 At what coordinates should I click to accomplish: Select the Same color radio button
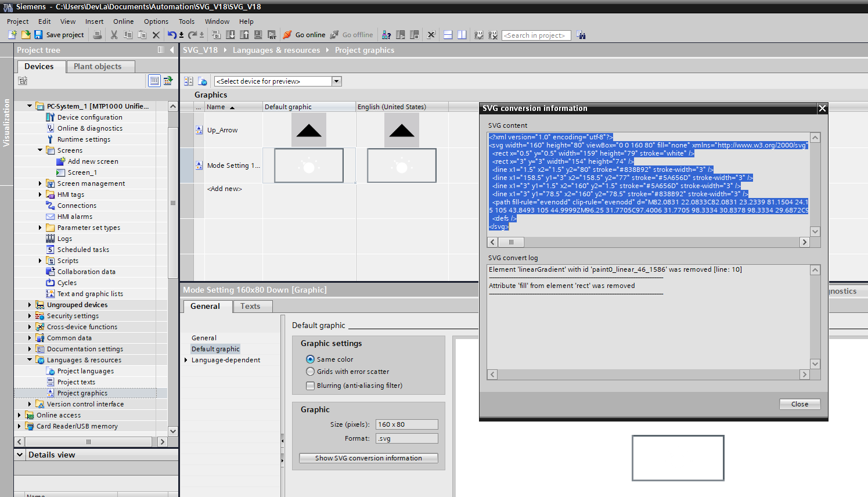click(310, 359)
